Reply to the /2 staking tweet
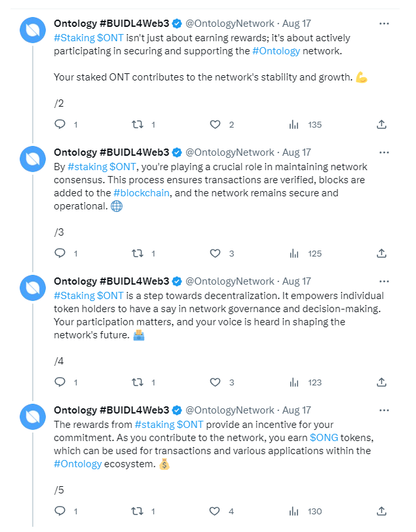The height and width of the screenshot is (532, 416). tap(60, 124)
